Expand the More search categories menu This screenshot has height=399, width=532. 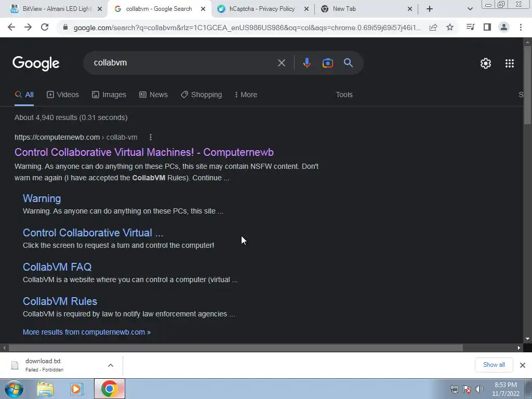(x=246, y=95)
